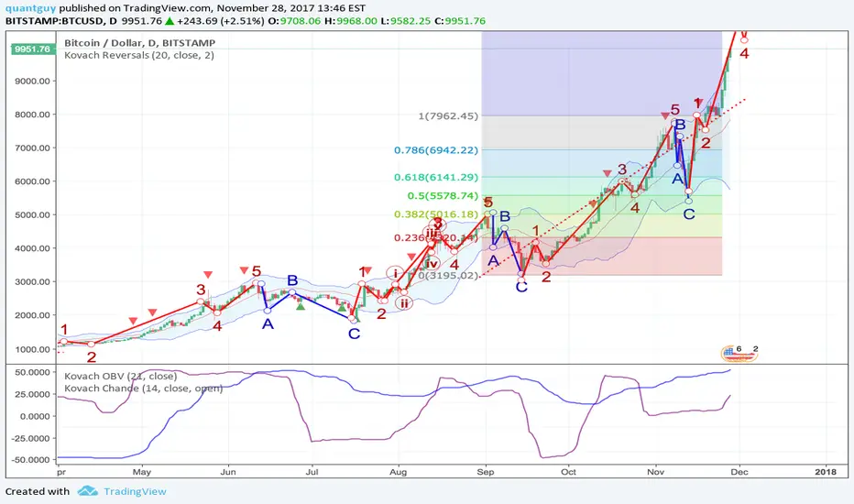This screenshot has width=854, height=504.
Task: Click the H:9968.00 high value
Action: [351, 21]
